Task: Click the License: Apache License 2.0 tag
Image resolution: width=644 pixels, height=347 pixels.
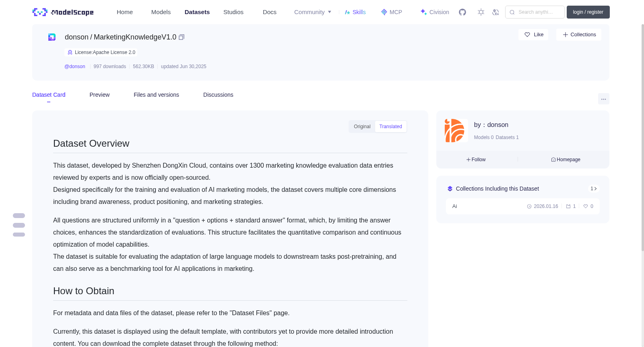Action: point(101,52)
